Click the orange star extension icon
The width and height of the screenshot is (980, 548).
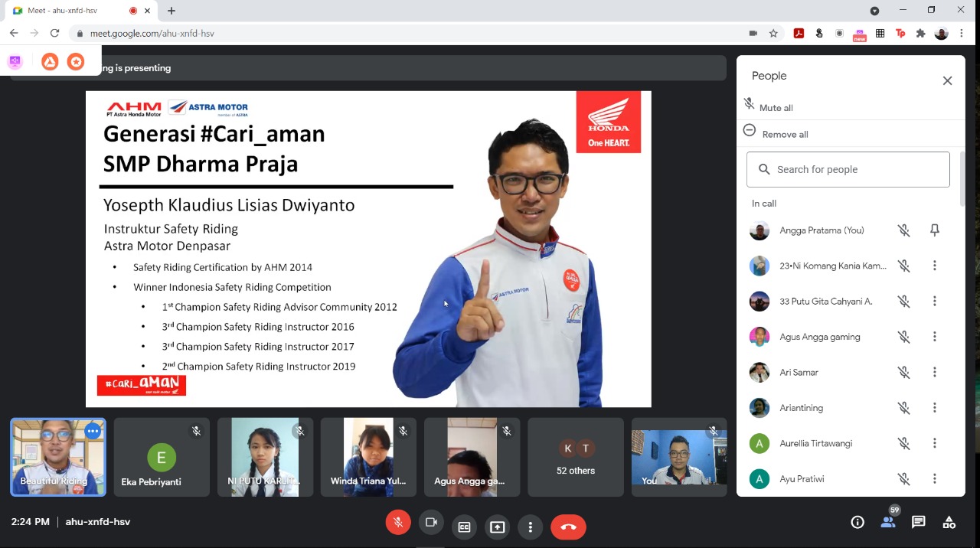(76, 62)
